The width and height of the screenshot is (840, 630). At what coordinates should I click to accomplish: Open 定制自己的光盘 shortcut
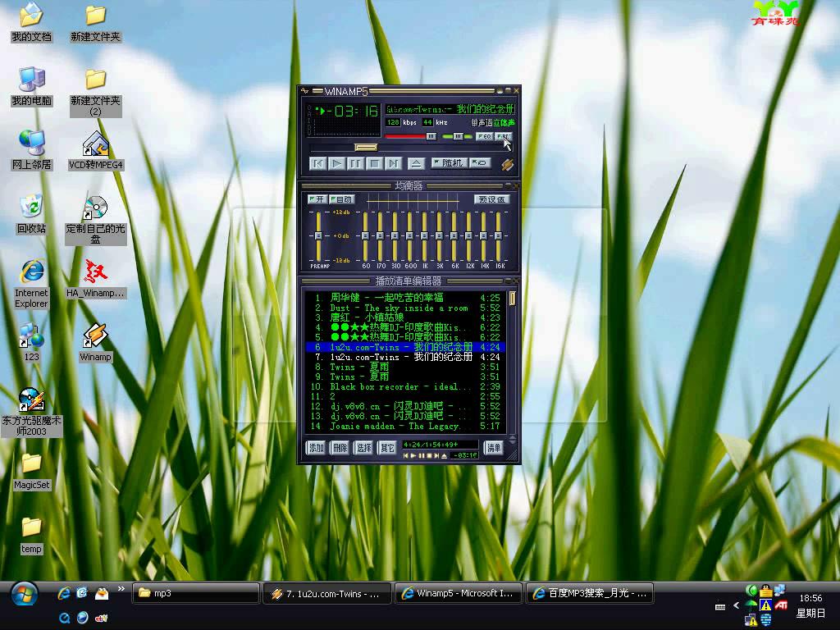tap(95, 220)
